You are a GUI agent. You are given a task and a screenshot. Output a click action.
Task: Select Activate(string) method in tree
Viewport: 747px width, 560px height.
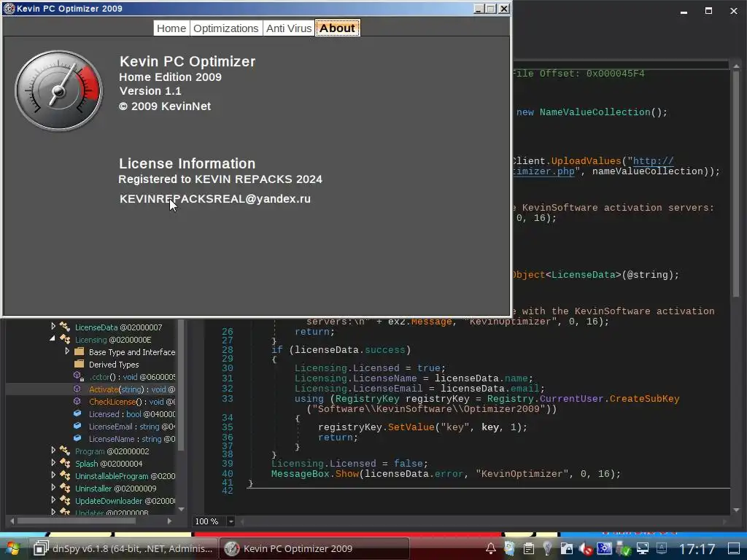click(x=131, y=389)
